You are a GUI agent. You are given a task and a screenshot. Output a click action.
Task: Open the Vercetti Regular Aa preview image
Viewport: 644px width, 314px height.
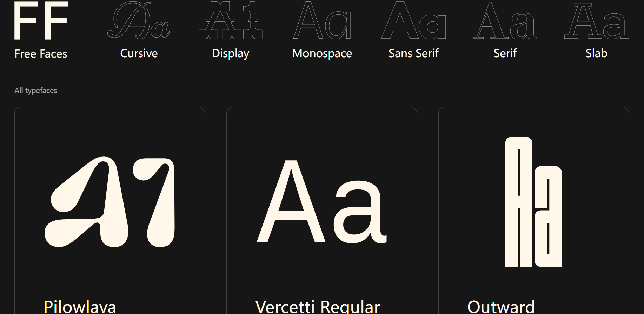tap(321, 202)
